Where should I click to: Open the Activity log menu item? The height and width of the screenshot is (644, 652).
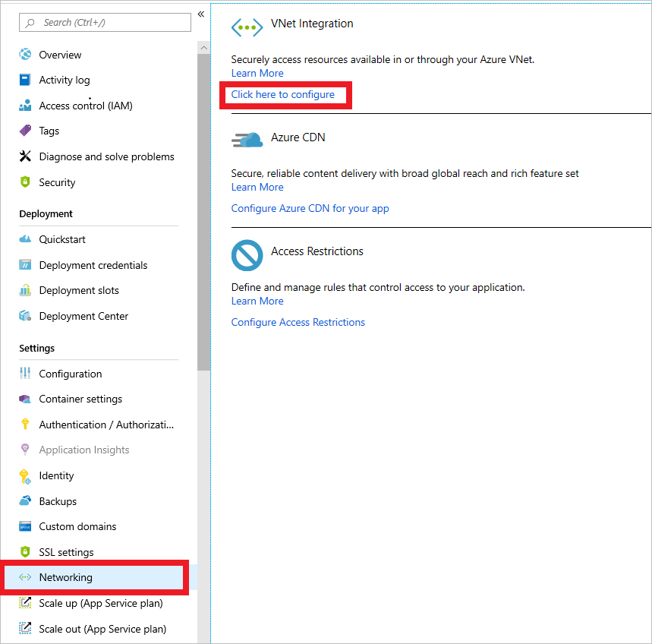[65, 80]
